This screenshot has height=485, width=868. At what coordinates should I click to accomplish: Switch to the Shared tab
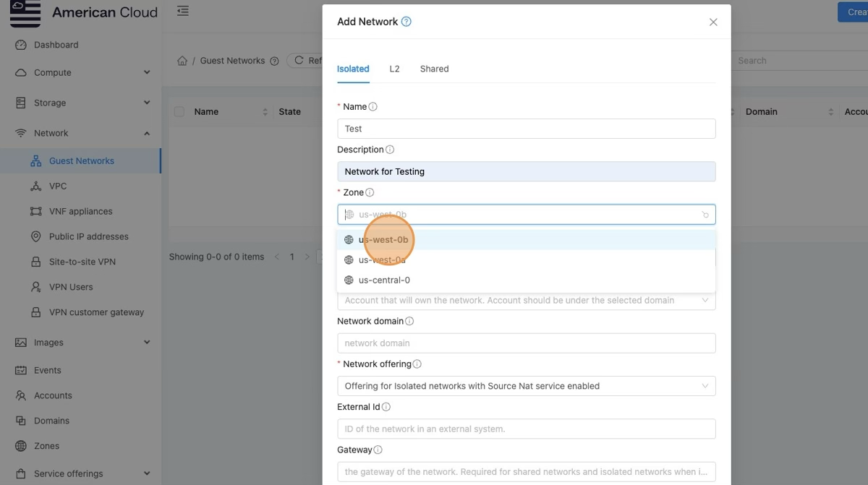point(434,69)
